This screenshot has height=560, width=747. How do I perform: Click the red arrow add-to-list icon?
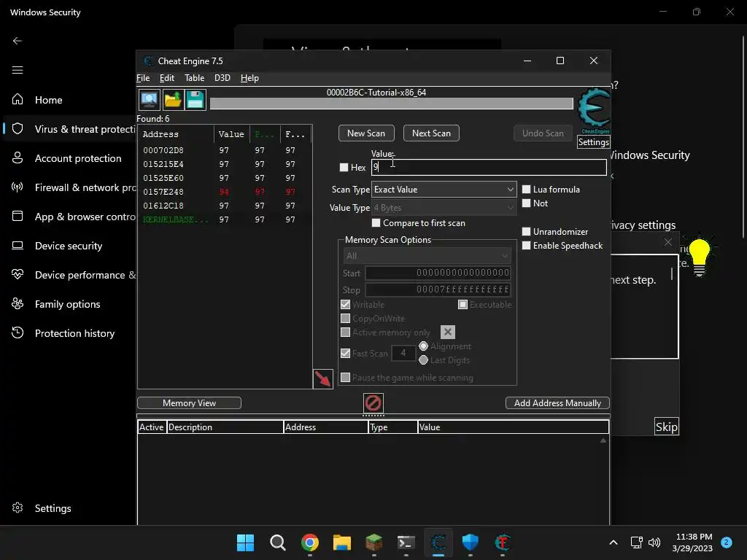[x=322, y=378]
